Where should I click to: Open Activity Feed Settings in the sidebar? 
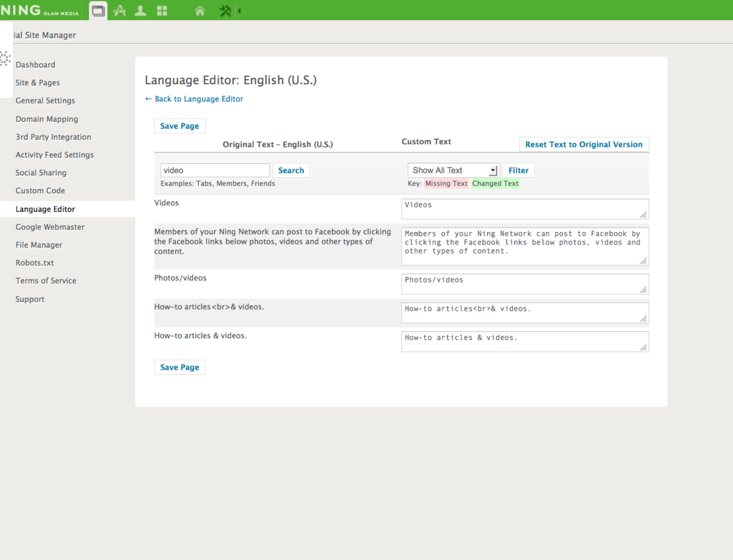tap(55, 155)
